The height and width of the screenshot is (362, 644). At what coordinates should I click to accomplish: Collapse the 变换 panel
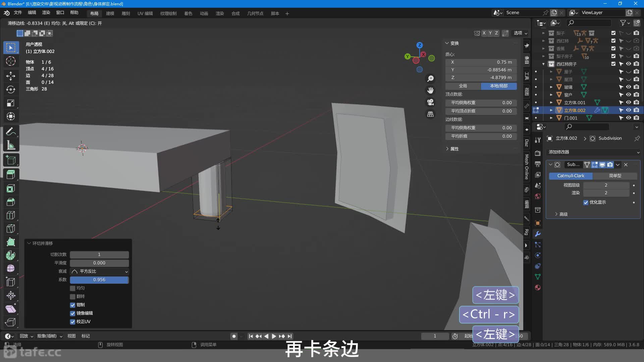pos(447,43)
